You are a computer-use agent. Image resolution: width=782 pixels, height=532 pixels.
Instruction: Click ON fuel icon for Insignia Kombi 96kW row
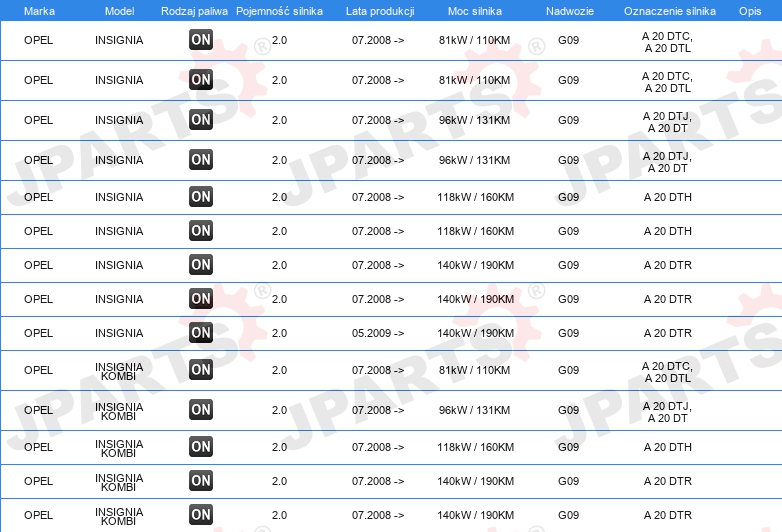pyautogui.click(x=201, y=409)
